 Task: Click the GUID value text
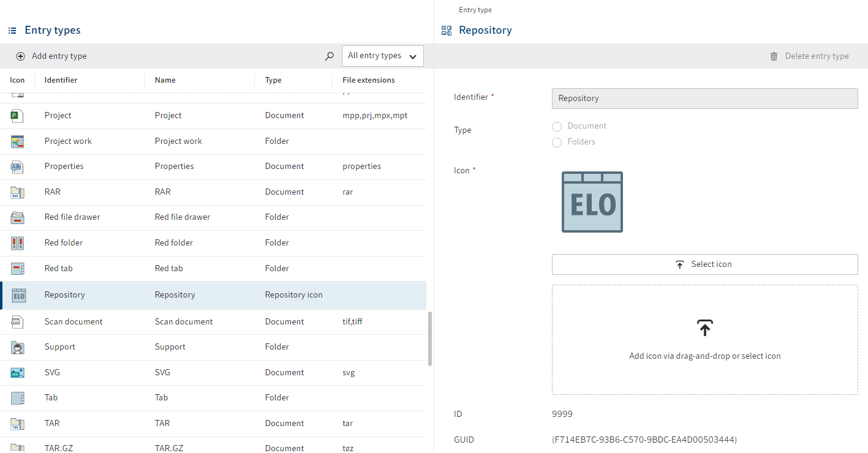[644, 440]
